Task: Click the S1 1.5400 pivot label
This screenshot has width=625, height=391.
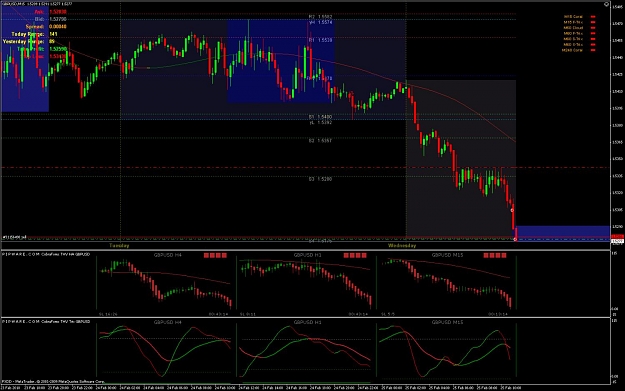Action: tap(320, 117)
